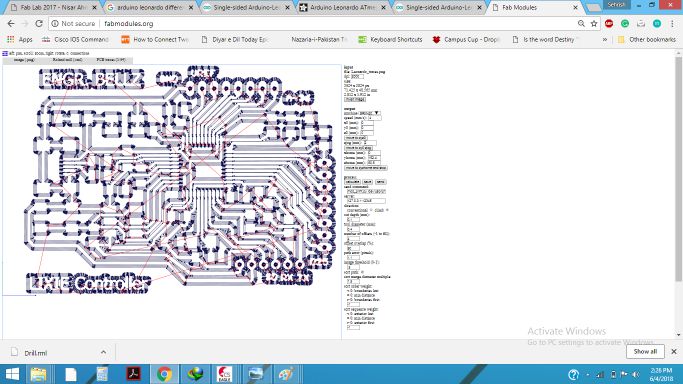Click the dpi input field

[357, 77]
